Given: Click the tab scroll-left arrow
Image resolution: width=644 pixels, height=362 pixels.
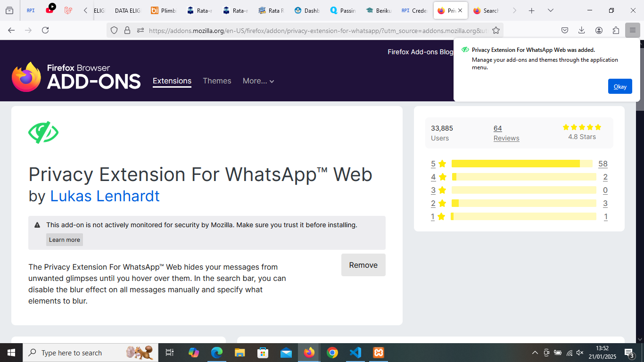Looking at the screenshot, I should pyautogui.click(x=85, y=10).
